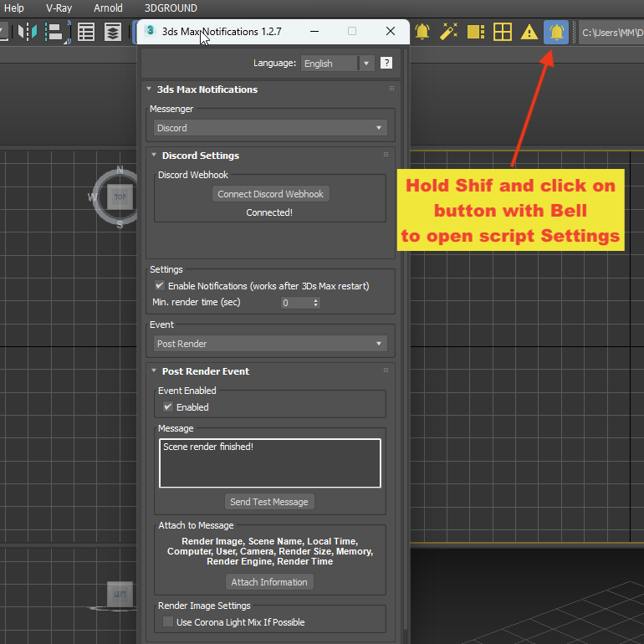Viewport: 644px width, 644px height.
Task: Toggle Enable Notifications checkbox
Action: 160,285
